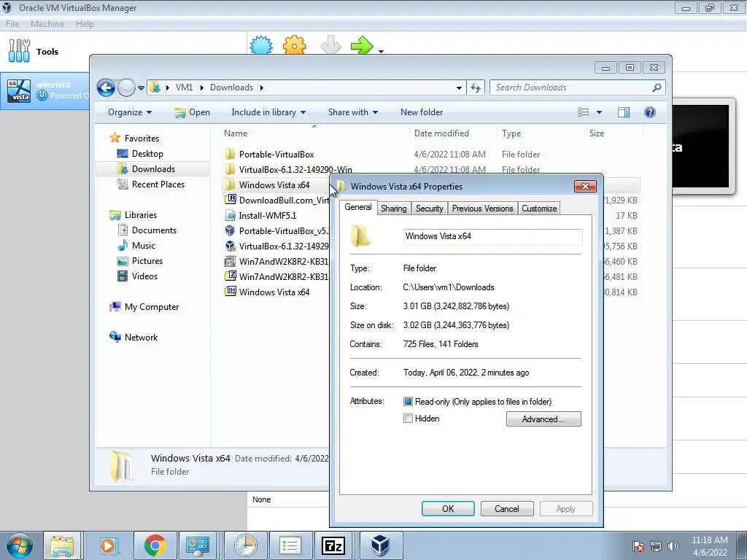
Task: Enable the Hidden checkbox
Action: 408,419
